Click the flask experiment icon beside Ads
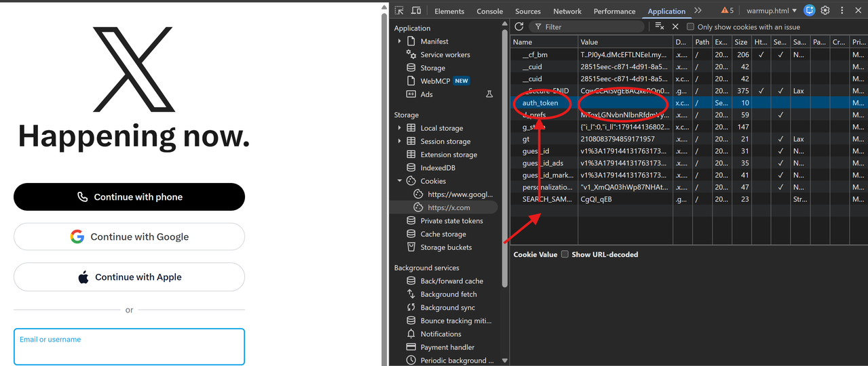 coord(489,94)
